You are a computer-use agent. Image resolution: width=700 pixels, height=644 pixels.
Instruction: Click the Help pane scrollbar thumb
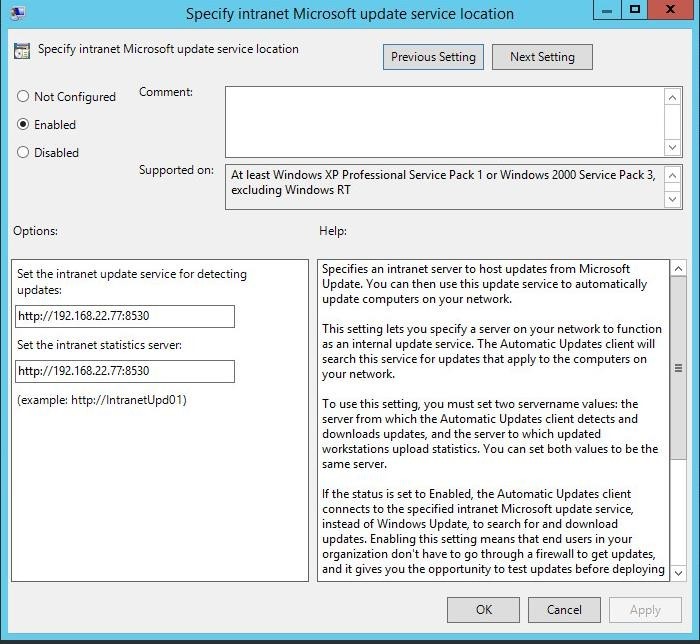(x=678, y=368)
